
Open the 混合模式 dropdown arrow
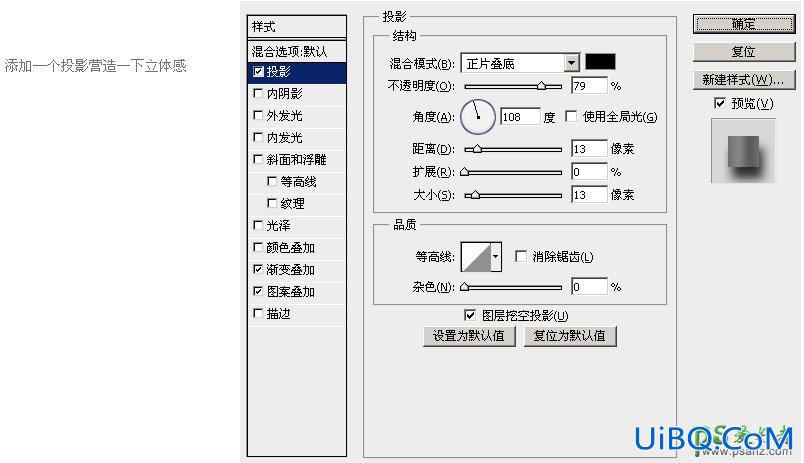tap(571, 63)
